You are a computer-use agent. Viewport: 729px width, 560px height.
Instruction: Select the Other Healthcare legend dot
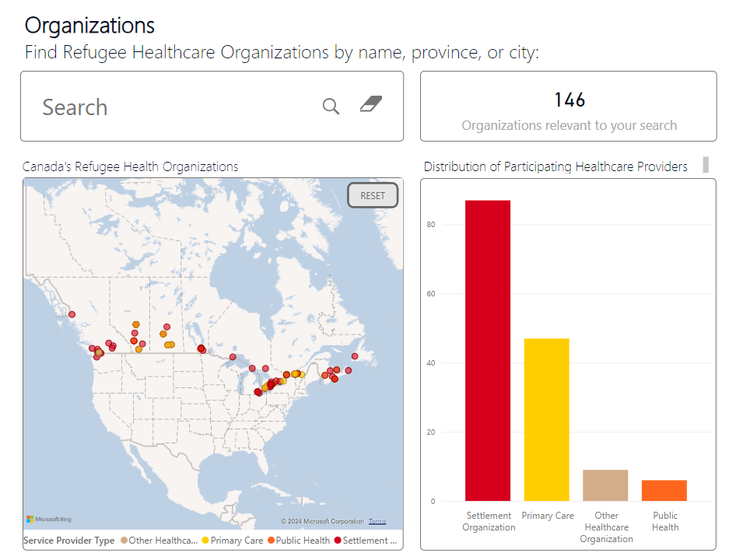tap(124, 540)
